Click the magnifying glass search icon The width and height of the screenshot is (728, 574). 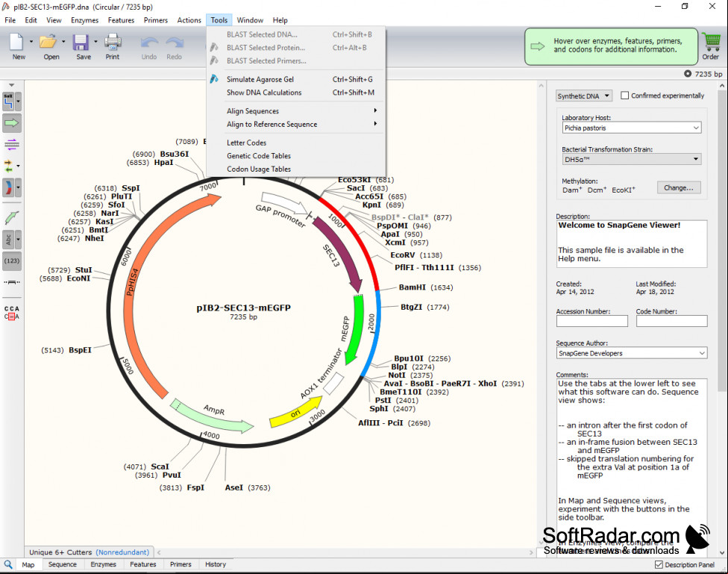pyautogui.click(x=8, y=564)
